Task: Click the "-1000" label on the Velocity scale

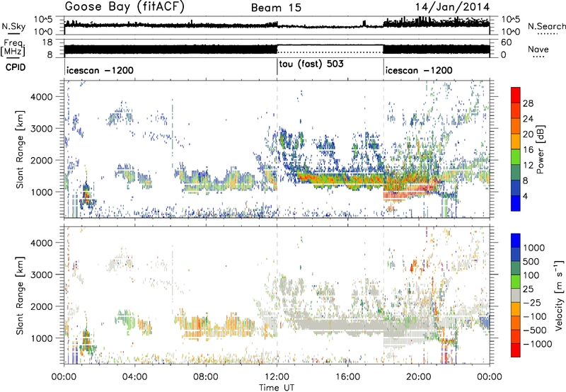Action: tap(538, 344)
